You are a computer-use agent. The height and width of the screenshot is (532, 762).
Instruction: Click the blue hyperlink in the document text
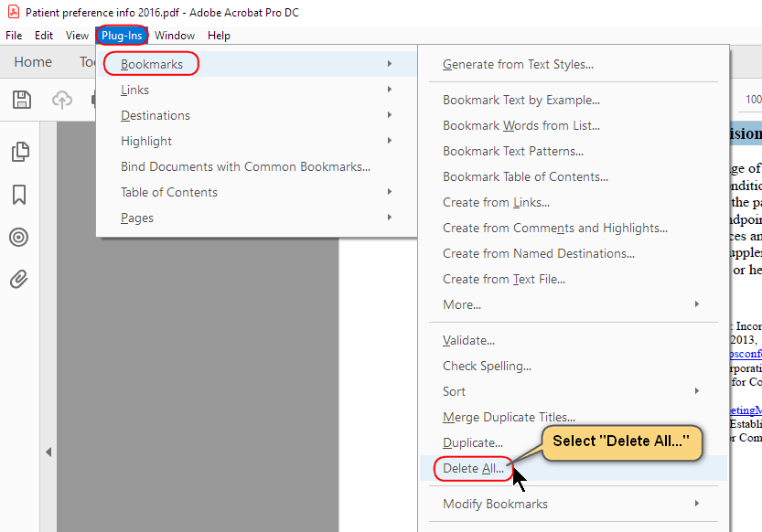[x=746, y=354]
